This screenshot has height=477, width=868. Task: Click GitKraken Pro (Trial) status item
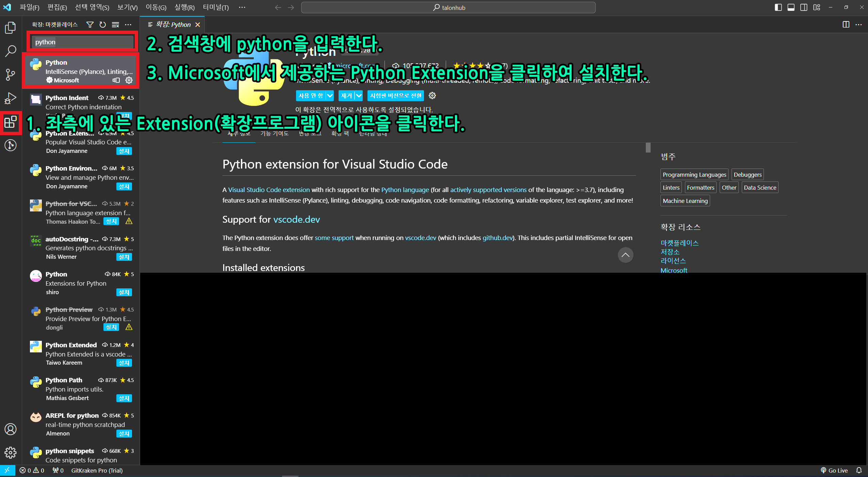coord(97,470)
